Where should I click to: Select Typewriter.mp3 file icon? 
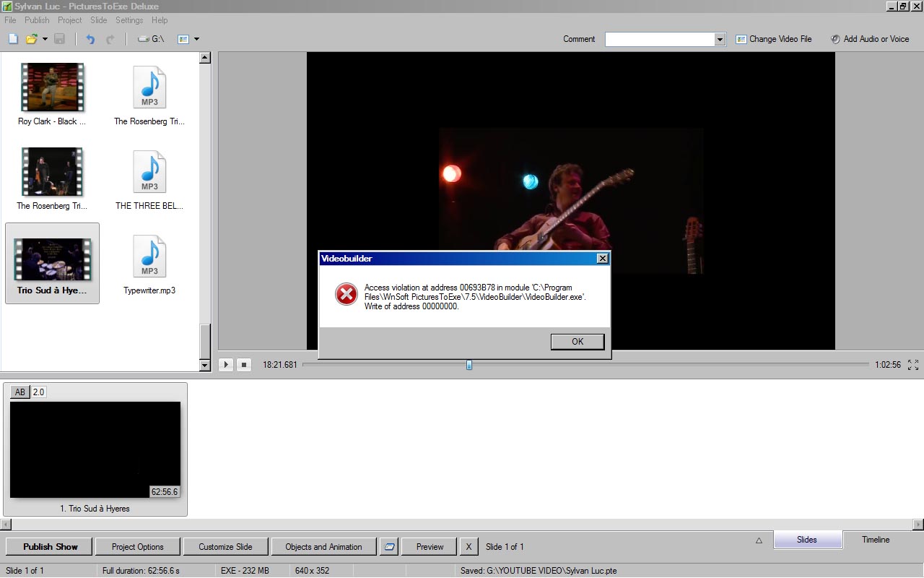coord(149,256)
